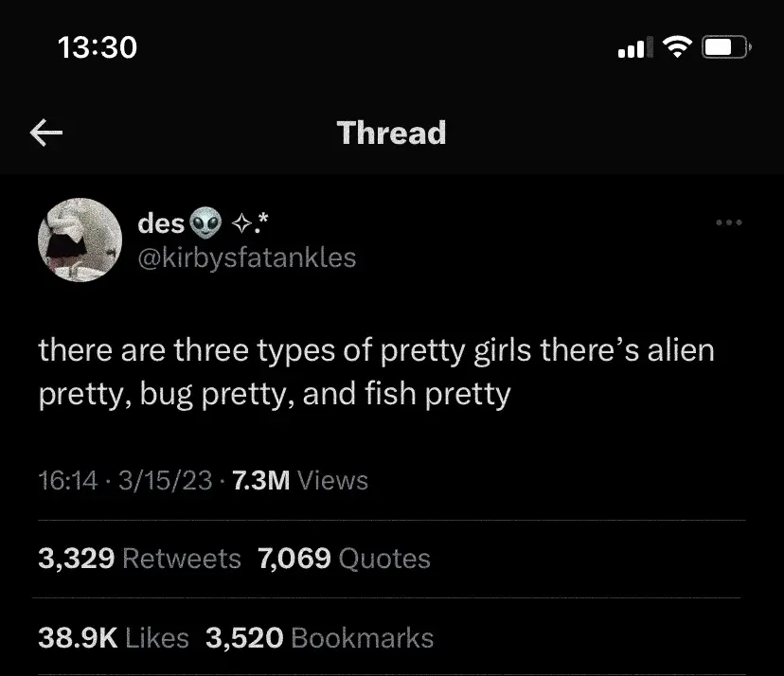The width and height of the screenshot is (784, 676).
Task: Click the 3,520 Bookmarks count
Action: (318, 637)
